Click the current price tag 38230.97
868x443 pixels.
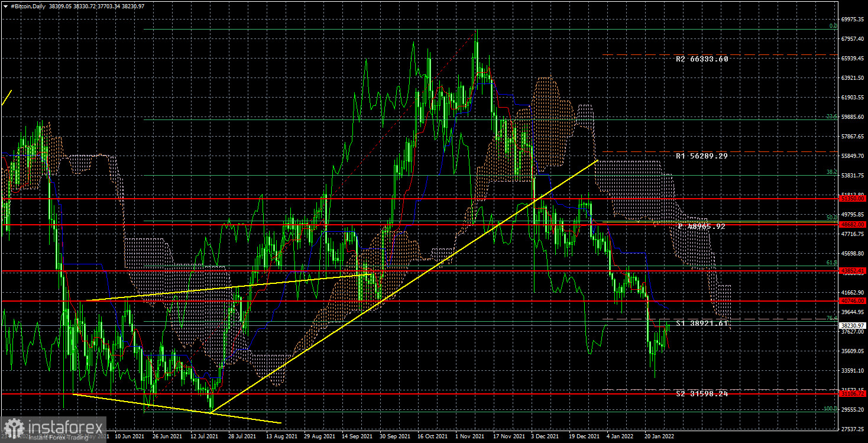pos(853,325)
